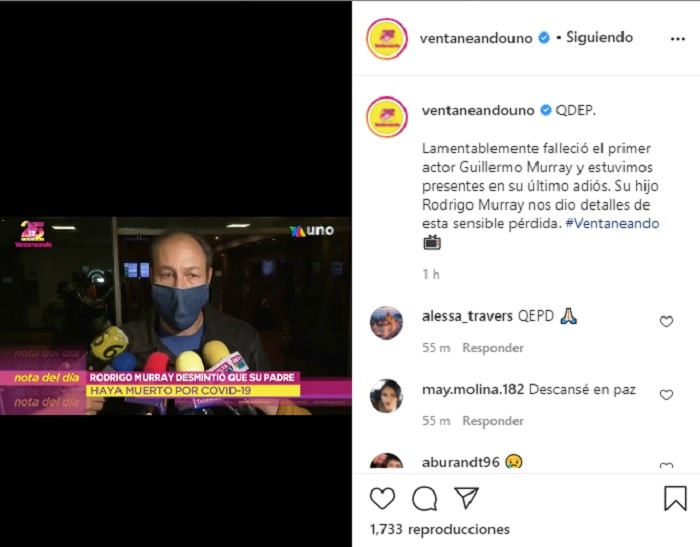Open may.molina.182 profile avatar
Screen dimensions: 700x547
[x=387, y=396]
